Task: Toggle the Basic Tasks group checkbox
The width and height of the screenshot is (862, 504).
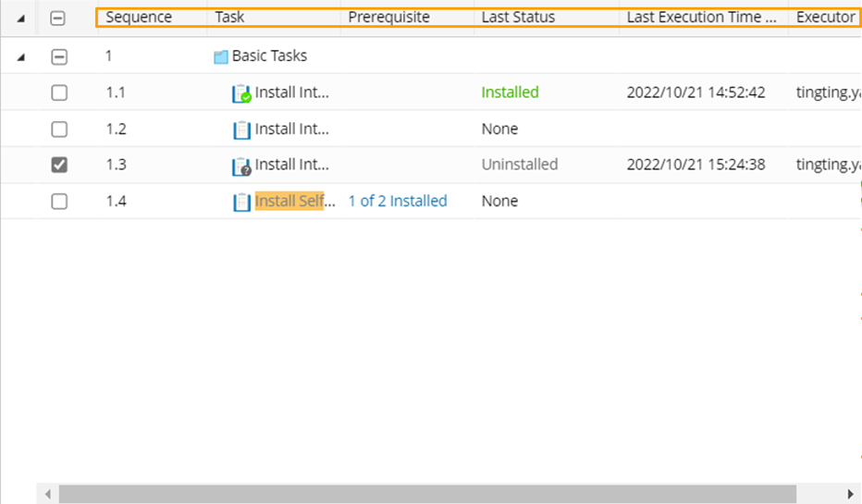Action: click(59, 56)
